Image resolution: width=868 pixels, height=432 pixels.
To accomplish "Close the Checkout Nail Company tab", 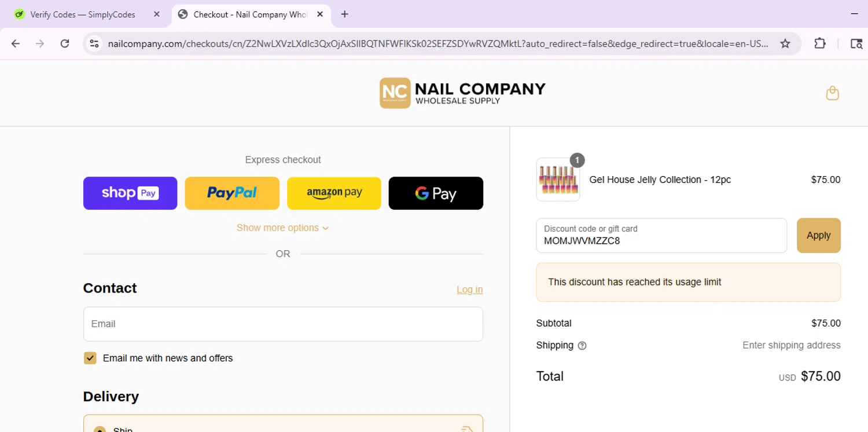I will coord(320,14).
